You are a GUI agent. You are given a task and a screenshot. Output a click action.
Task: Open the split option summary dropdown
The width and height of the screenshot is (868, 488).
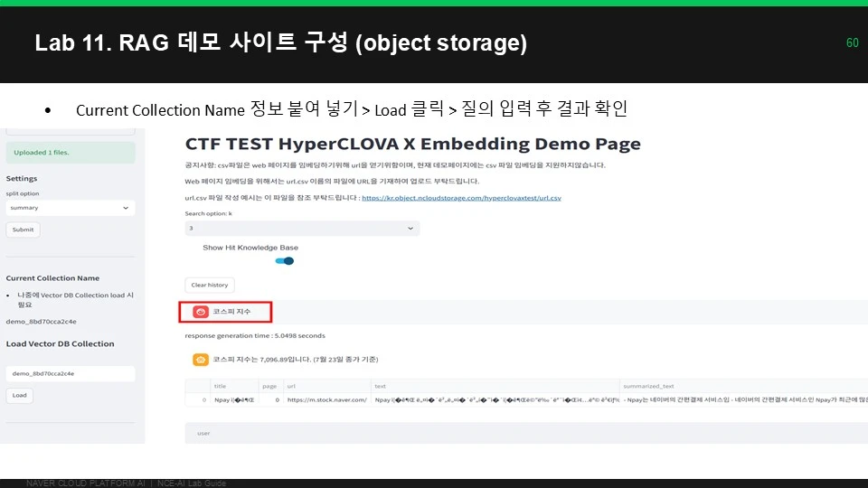tap(71, 208)
